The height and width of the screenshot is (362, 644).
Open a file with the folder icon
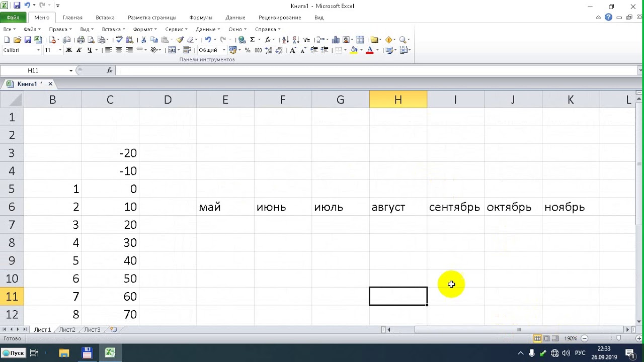(x=17, y=40)
